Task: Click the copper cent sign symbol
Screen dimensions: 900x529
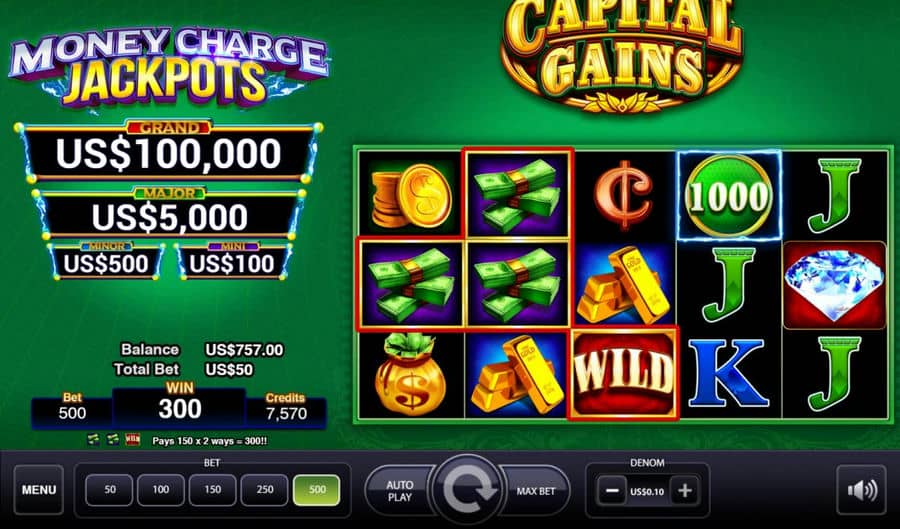Action: [x=623, y=196]
